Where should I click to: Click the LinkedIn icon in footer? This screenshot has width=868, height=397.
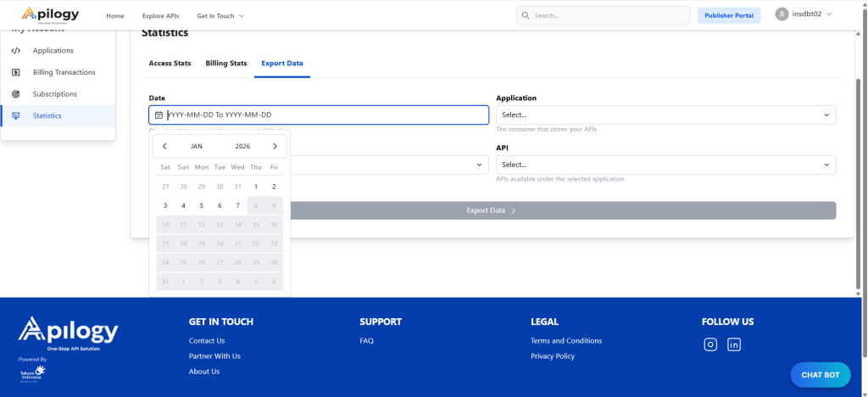point(734,344)
